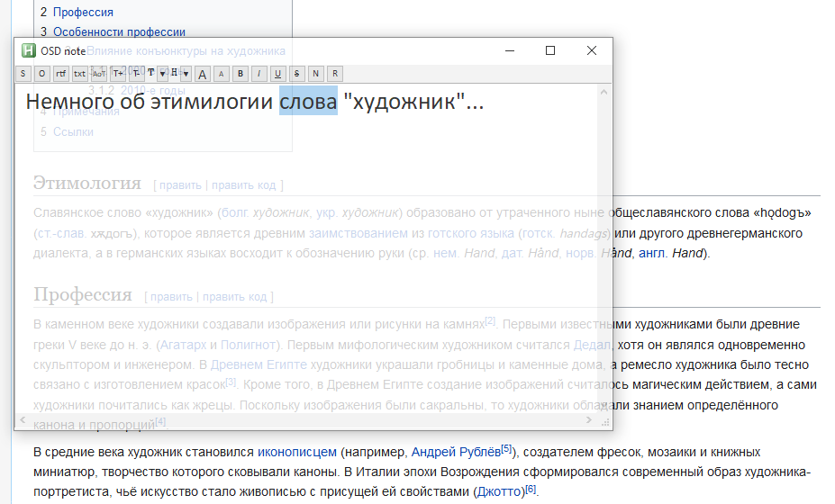Toggle underline formatting with U button
Screen dimensions: 835x504
coord(278,74)
